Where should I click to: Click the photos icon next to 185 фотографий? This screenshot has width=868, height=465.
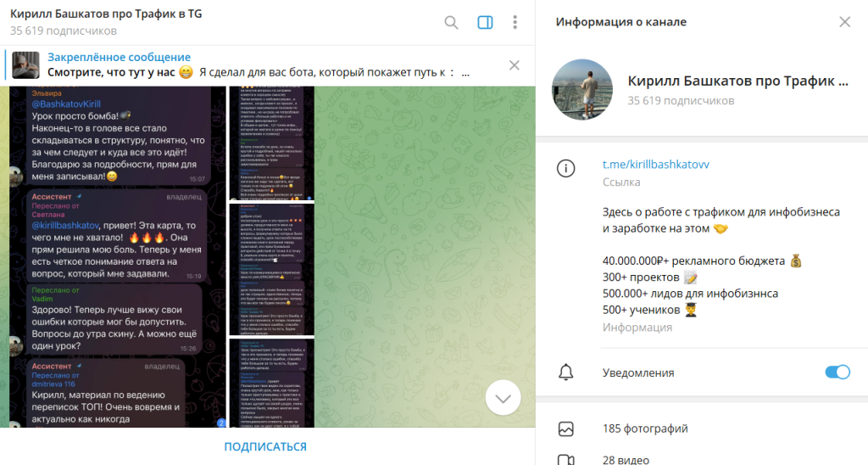pyautogui.click(x=565, y=429)
